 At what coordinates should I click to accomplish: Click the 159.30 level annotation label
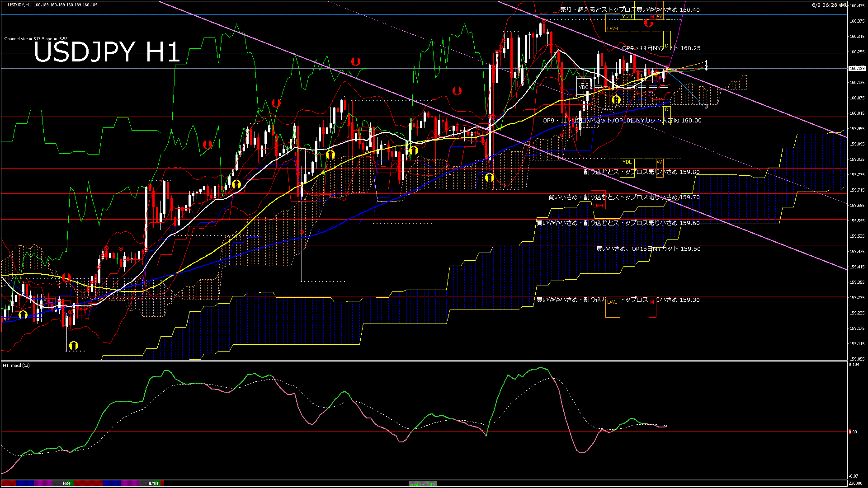(618, 300)
